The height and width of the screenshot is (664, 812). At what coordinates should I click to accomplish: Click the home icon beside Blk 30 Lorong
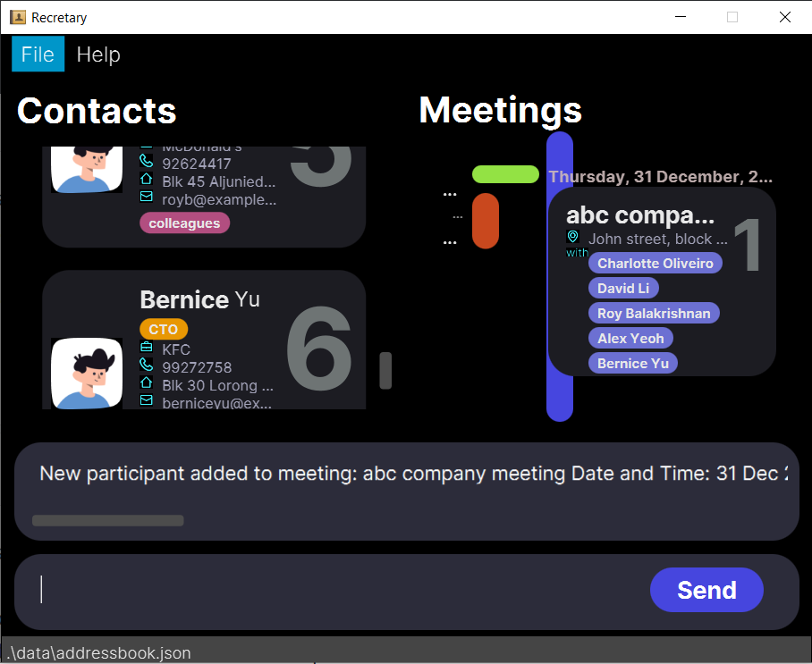pyautogui.click(x=147, y=382)
